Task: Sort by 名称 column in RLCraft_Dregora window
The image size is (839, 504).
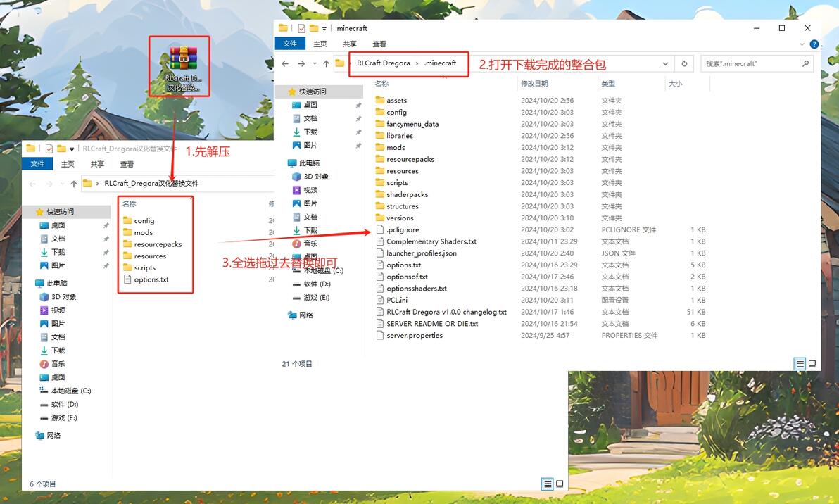Action: [129, 204]
